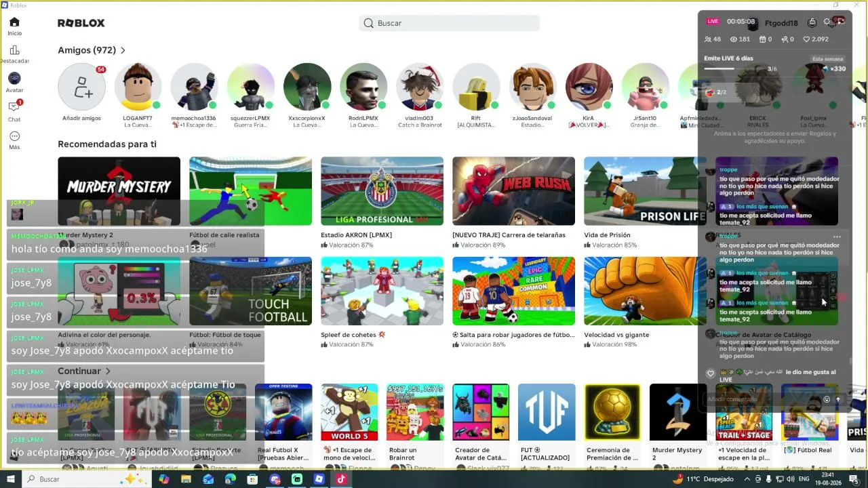Open the Avatar page from the sidebar

(x=14, y=83)
